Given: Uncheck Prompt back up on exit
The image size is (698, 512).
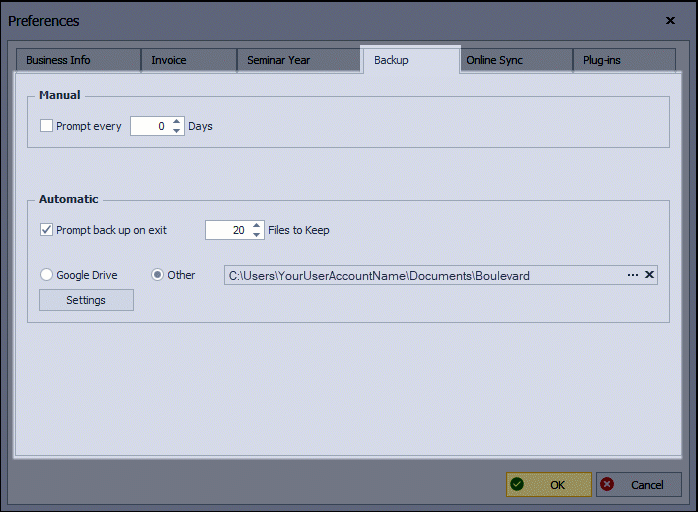Looking at the screenshot, I should [46, 230].
